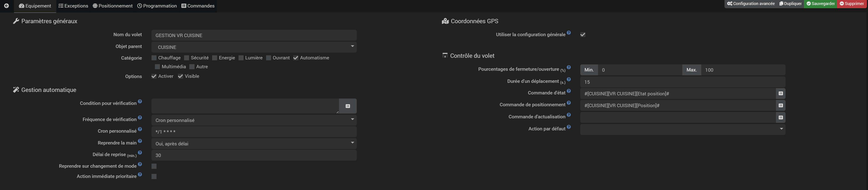
Task: Show help tooltip for Cron personnalisé
Action: 140,129
